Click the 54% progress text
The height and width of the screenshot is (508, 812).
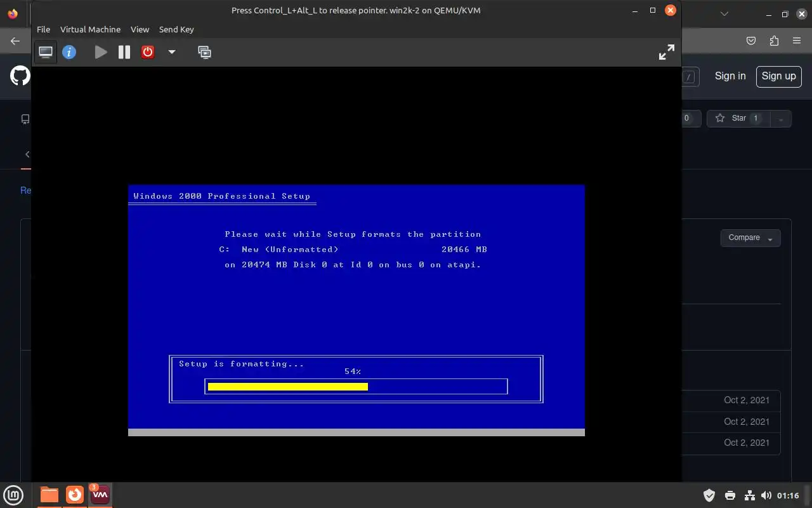pyautogui.click(x=353, y=371)
